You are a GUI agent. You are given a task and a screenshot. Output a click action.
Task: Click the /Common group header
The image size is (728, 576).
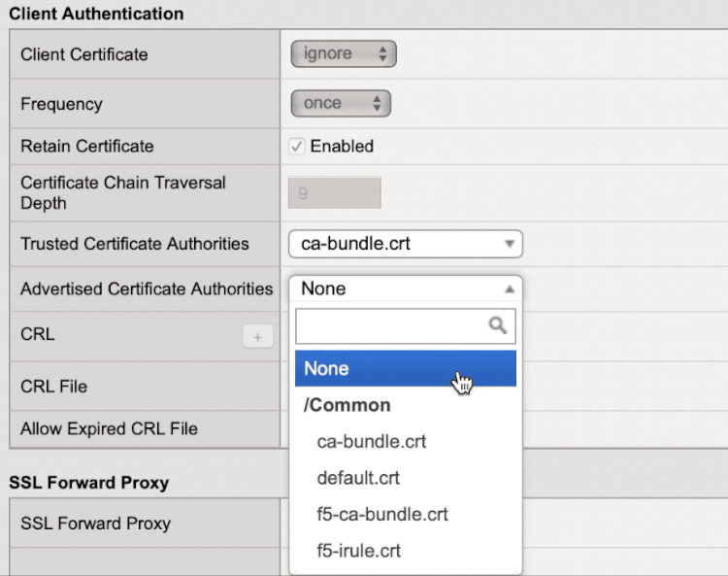(x=348, y=405)
